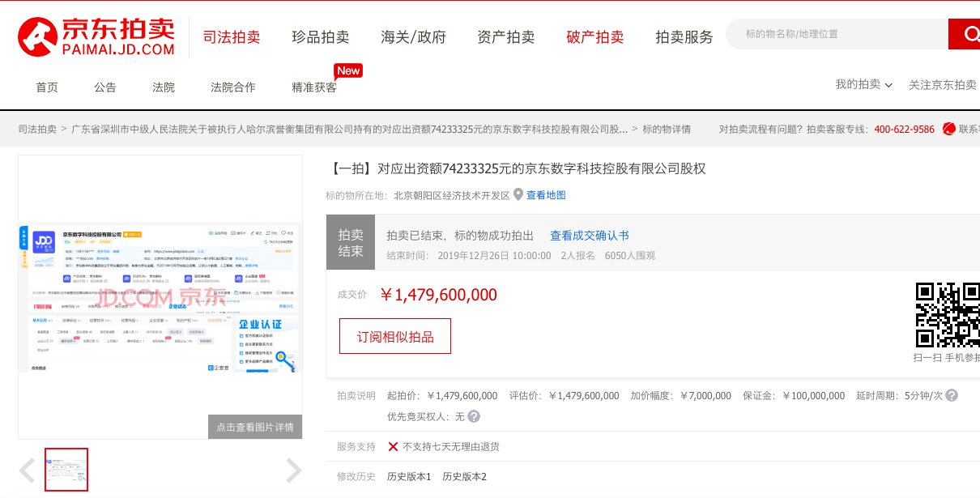Expand the 我的拍卖 dropdown

pos(863,84)
